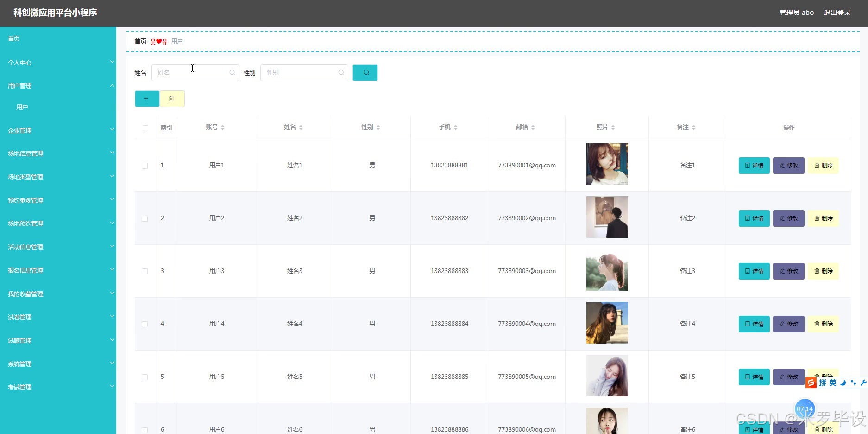Click the Sogou input method logo
868x434 pixels.
coord(811,383)
